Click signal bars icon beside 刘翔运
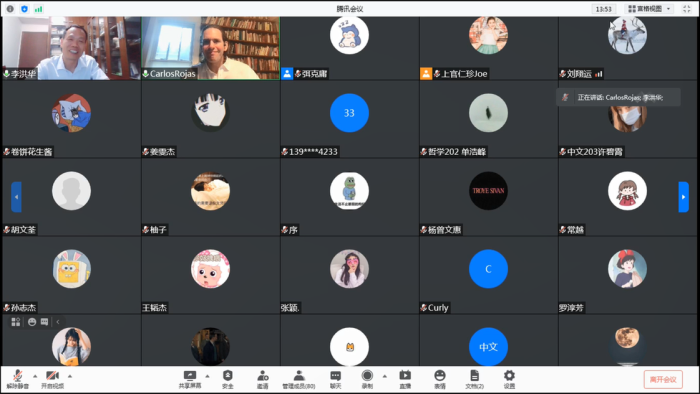700x394 pixels. 599,74
